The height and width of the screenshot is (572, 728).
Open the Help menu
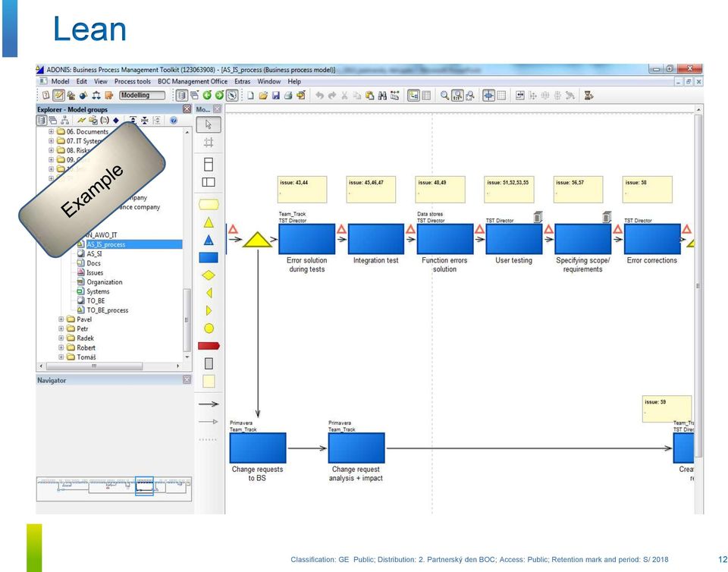[x=294, y=81]
